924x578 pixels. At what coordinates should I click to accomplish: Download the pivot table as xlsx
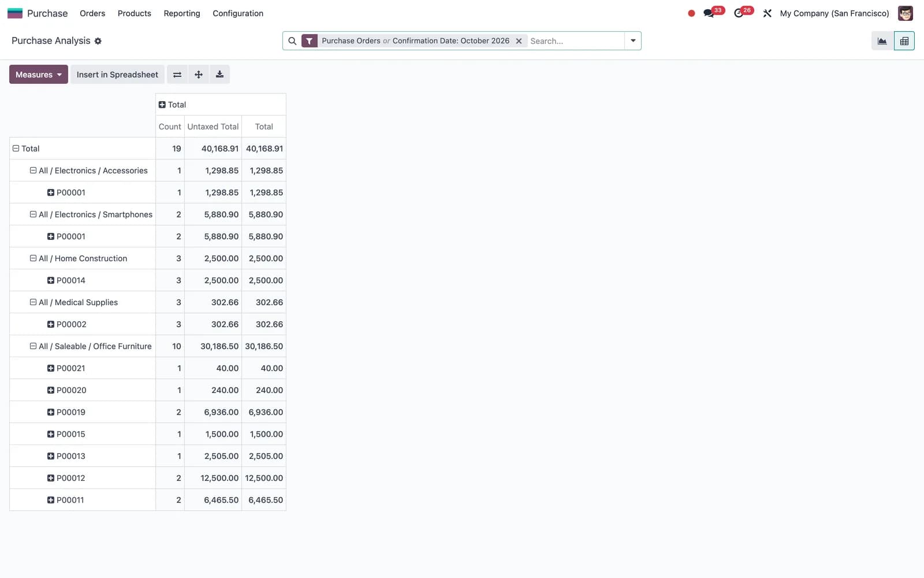click(219, 75)
